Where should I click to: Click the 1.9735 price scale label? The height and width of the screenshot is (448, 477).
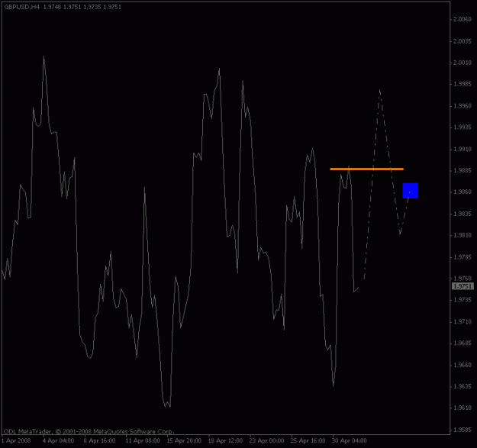click(462, 300)
